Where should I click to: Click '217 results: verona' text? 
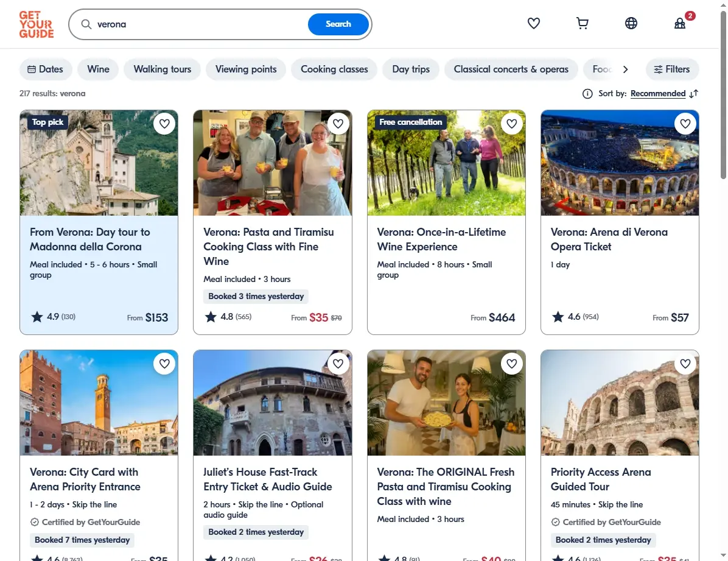coord(52,94)
